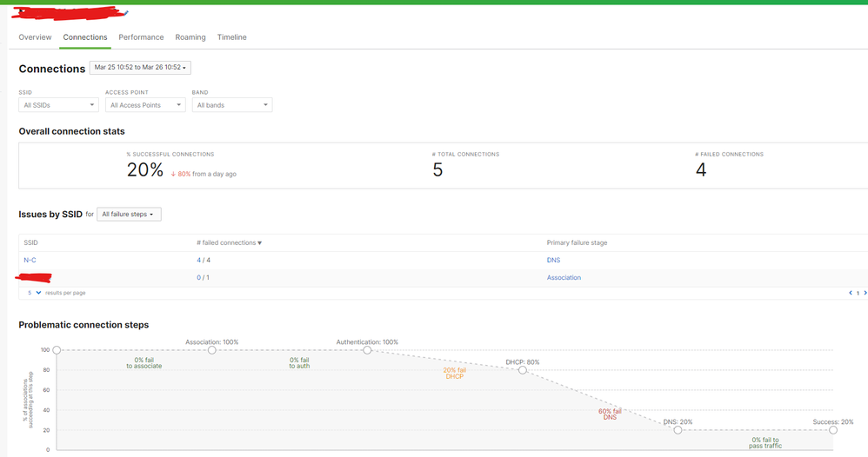Switch to the Performance tab
868x457 pixels.
141,37
